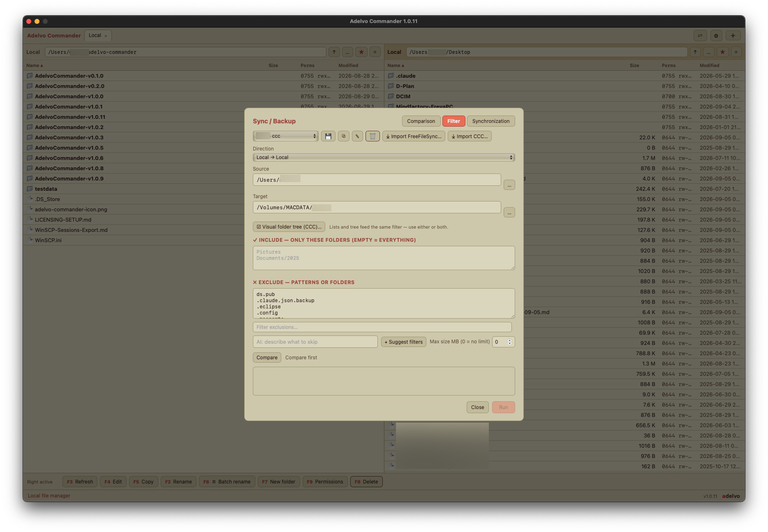Click the .claude folder icon in right pane
The image size is (768, 532).
tap(391, 76)
